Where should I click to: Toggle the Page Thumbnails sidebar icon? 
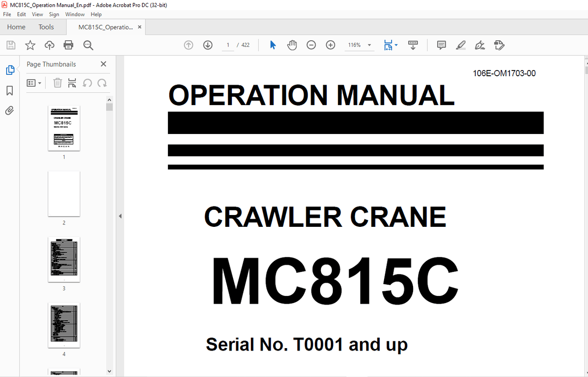point(10,70)
